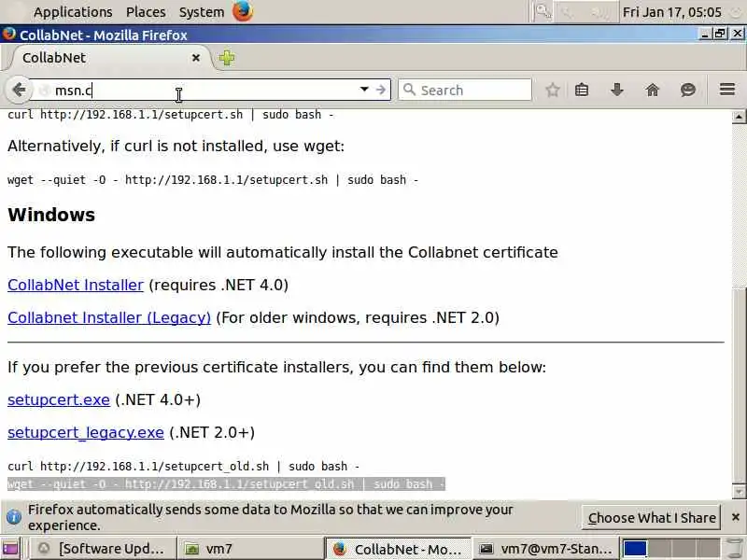Click the vertical scrollbar thumb

[x=739, y=385]
